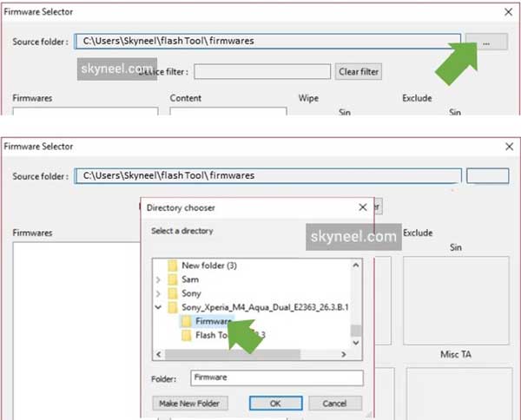Click browse button in bottom Firmware Selector
Image resolution: width=521 pixels, height=420 pixels.
487,175
